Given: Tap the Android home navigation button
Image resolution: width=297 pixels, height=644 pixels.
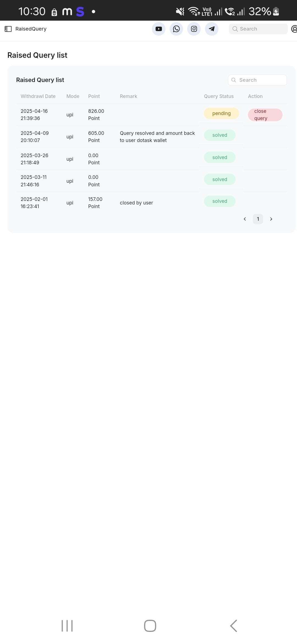Looking at the screenshot, I should click(150, 626).
